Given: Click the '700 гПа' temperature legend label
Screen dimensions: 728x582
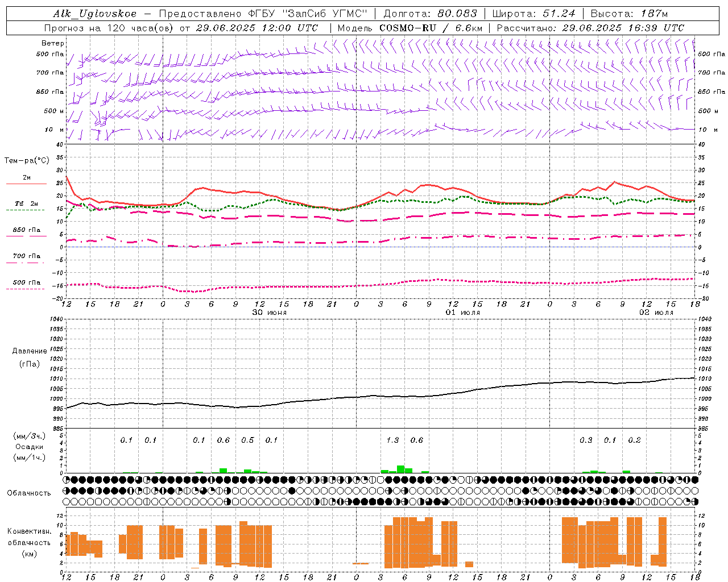Looking at the screenshot, I should coord(27,256).
